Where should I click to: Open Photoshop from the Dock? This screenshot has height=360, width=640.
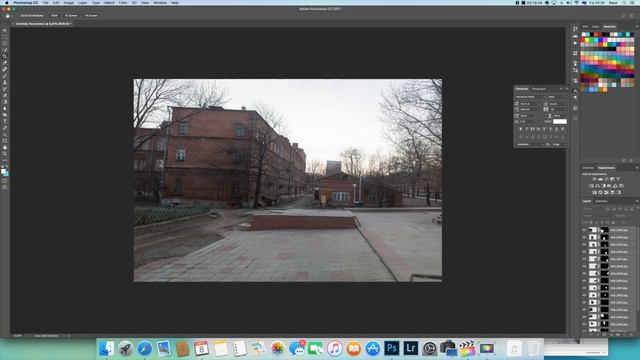click(391, 348)
